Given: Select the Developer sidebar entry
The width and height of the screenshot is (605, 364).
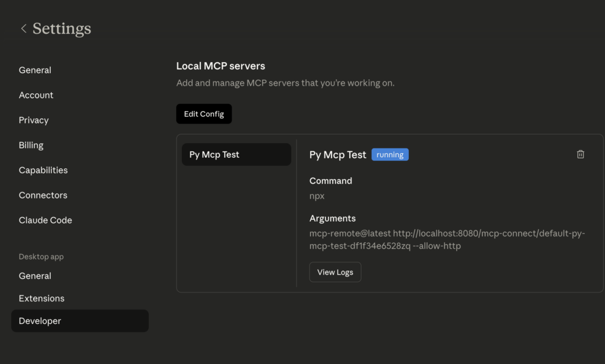Looking at the screenshot, I should coord(40,321).
